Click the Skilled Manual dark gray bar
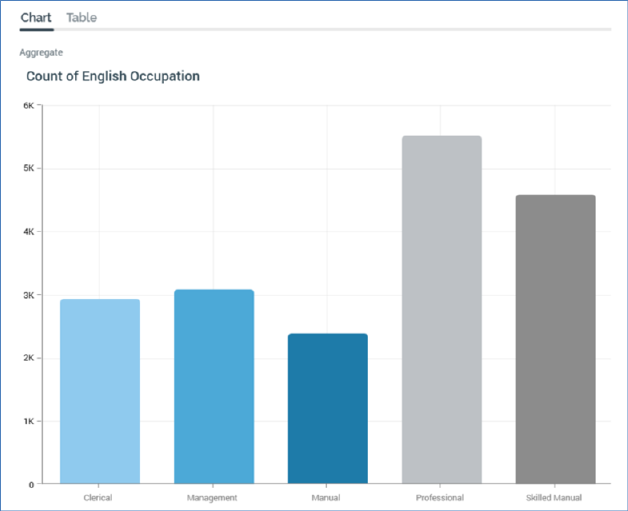Viewport: 628px width, 511px height. [x=556, y=339]
